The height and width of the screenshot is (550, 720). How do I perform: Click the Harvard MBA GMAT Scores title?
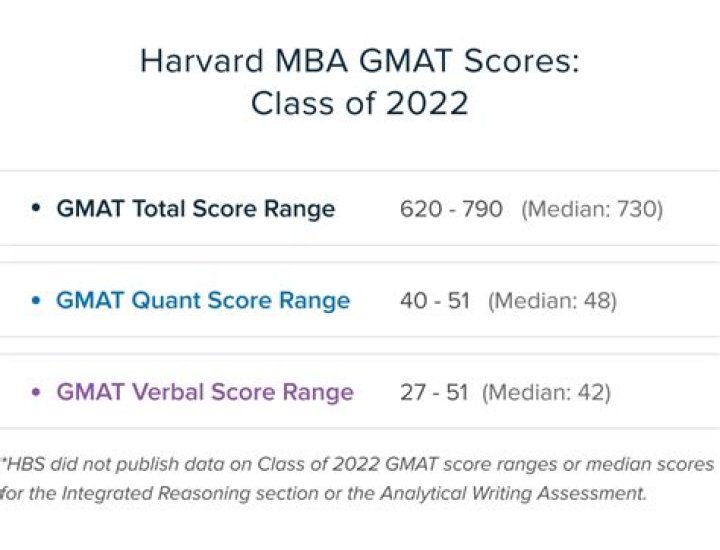(359, 61)
